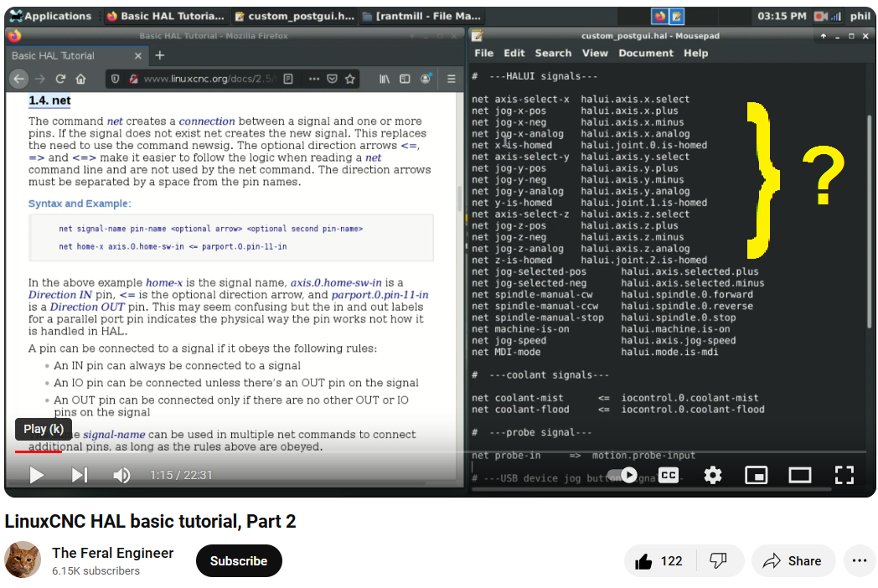Click the shield tracking protection icon
The width and height of the screenshot is (878, 588).
[x=116, y=79]
